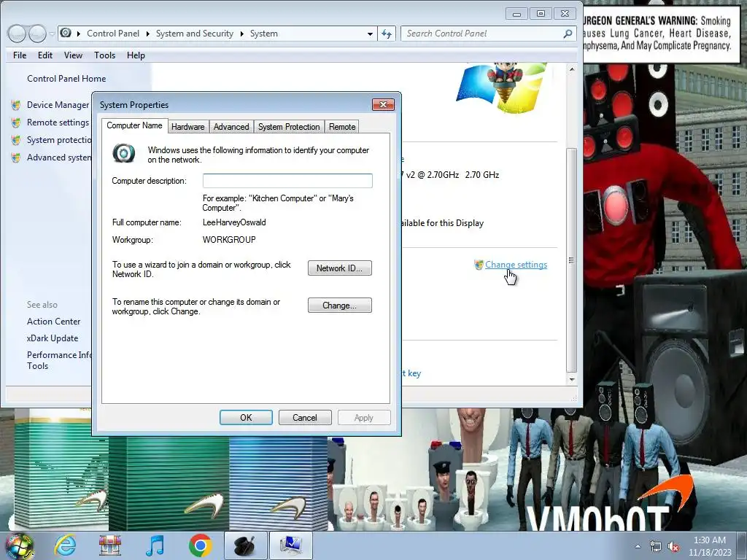The width and height of the screenshot is (747, 560).
Task: Open the address bar history dropdown
Action: (x=370, y=34)
